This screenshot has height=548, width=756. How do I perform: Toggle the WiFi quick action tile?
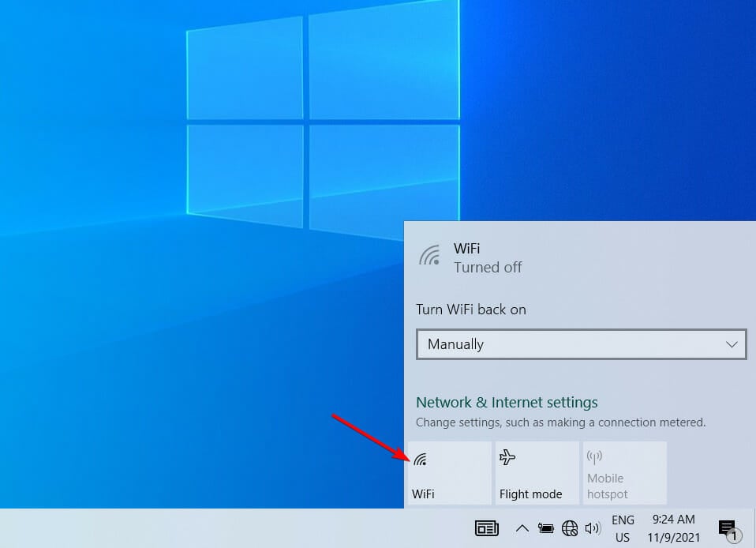click(x=449, y=473)
